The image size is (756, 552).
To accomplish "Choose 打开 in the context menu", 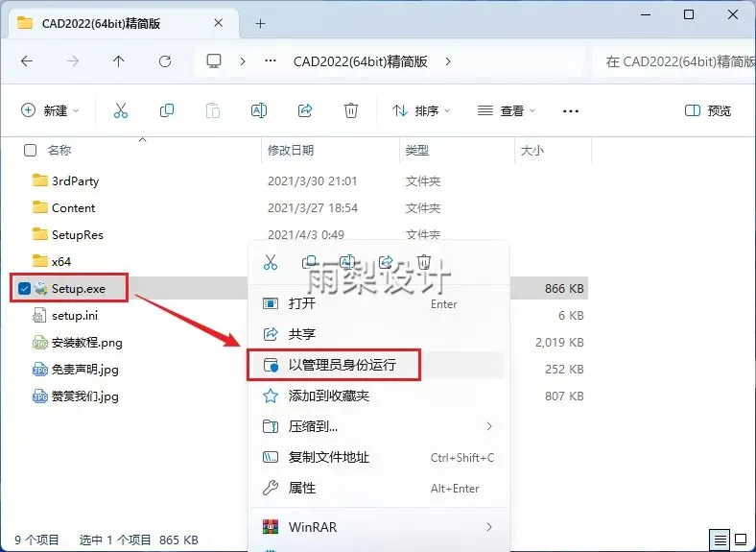I will pos(378,303).
